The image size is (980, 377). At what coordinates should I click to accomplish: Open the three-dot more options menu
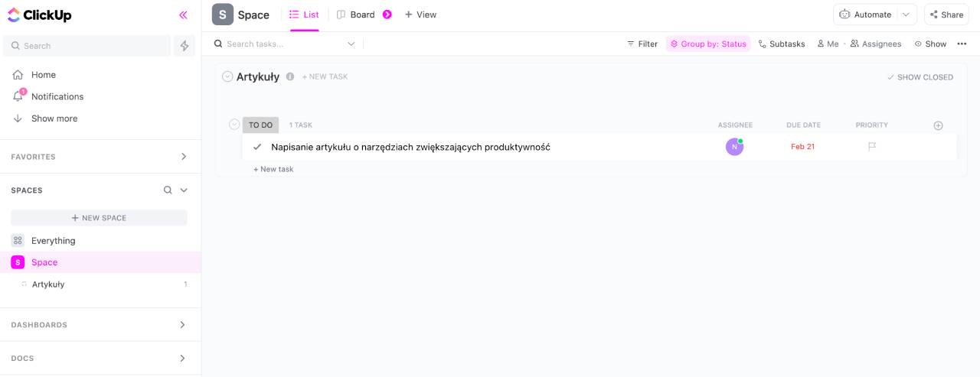(962, 44)
